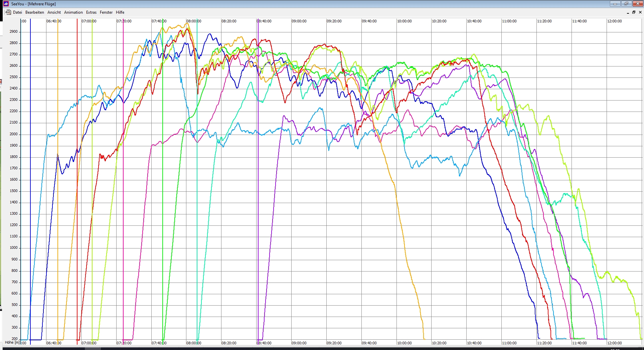The height and width of the screenshot is (350, 644).
Task: Click the SeeYou application icon in title bar
Action: [6, 4]
